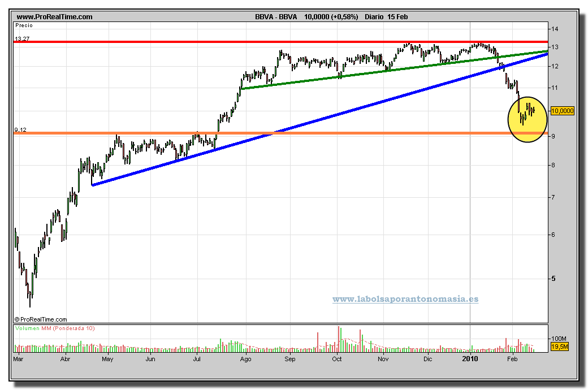
Task: Click the 5 price axis label
Action: pyautogui.click(x=553, y=279)
